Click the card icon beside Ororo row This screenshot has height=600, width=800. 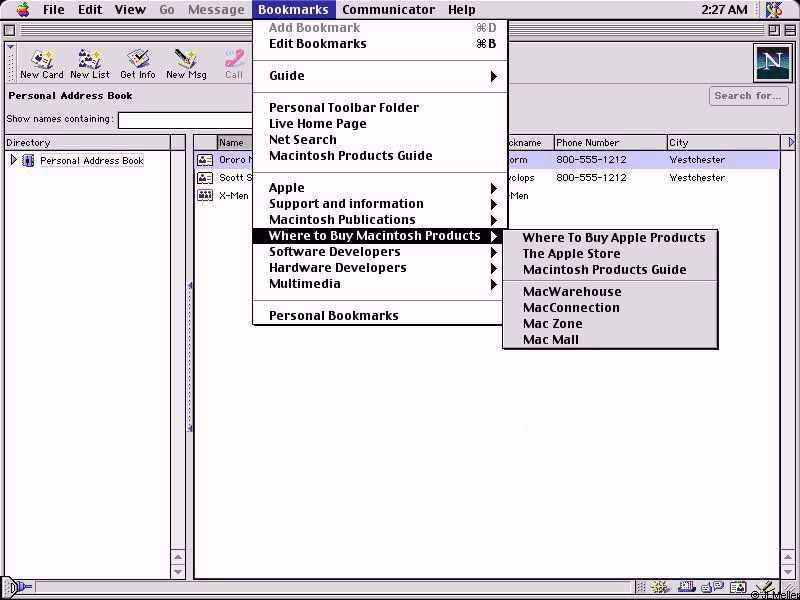[x=205, y=160]
